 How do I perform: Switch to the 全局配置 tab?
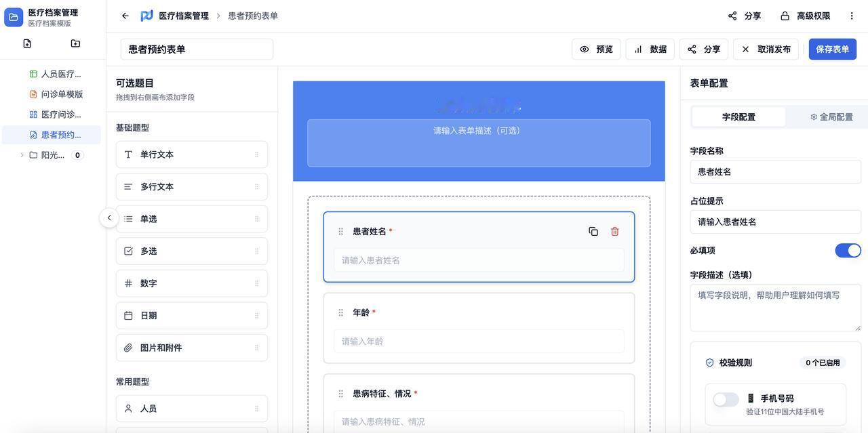[x=831, y=117]
